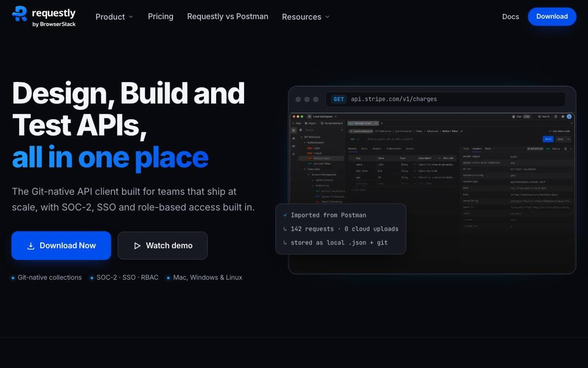Open Requestly vs Postman nav item
The width and height of the screenshot is (588, 368).
click(x=228, y=16)
